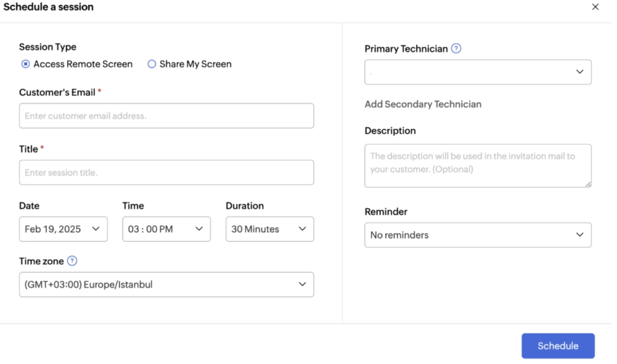The width and height of the screenshot is (617, 364).
Task: Click the Reminder section label
Action: tap(386, 211)
